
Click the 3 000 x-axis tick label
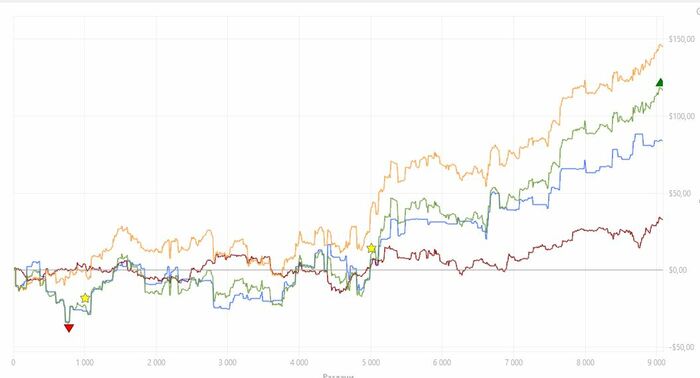[227, 362]
